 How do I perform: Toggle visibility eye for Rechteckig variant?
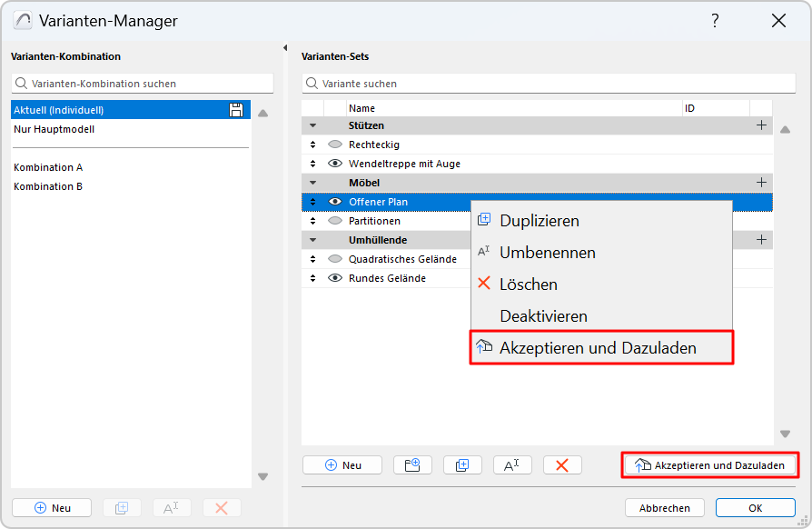tap(335, 145)
